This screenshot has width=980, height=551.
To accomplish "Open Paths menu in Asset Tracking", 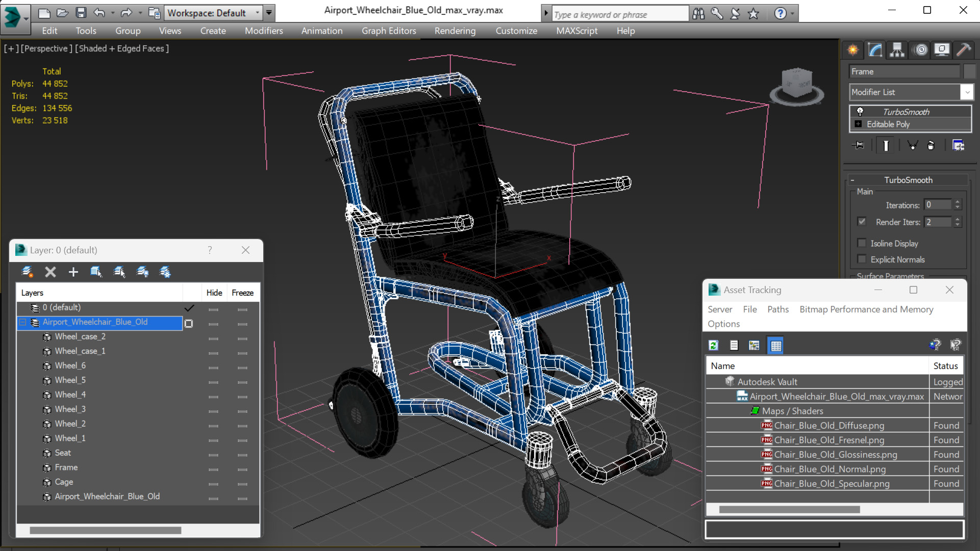I will [778, 309].
